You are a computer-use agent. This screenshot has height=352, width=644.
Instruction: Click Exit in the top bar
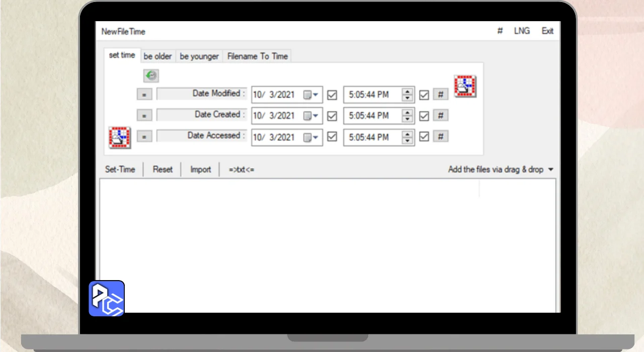[547, 31]
